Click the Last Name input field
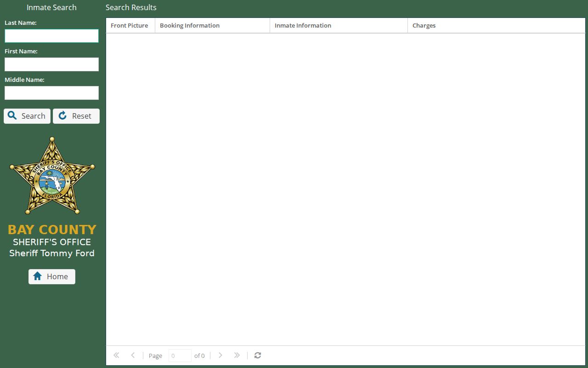The height and width of the screenshot is (368, 588). 51,36
